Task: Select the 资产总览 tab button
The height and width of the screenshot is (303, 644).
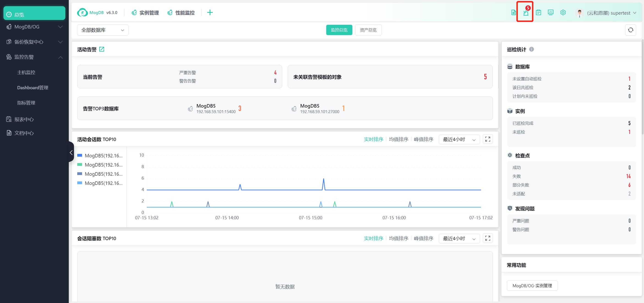Action: [368, 30]
